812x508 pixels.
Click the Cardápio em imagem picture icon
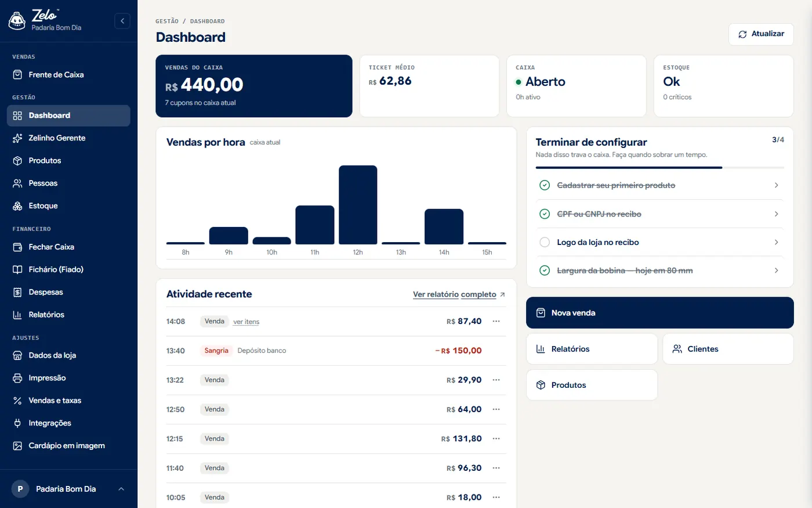coord(17,446)
